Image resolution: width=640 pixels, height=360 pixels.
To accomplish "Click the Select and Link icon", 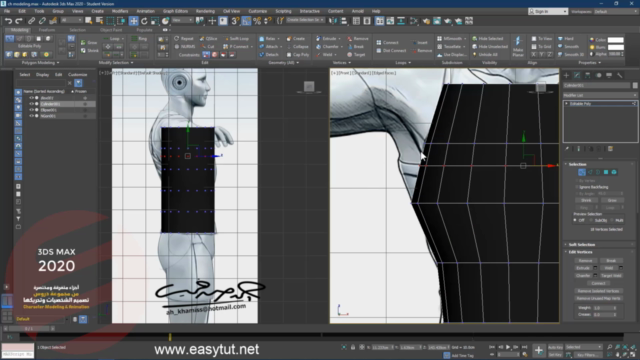I will (x=31, y=20).
